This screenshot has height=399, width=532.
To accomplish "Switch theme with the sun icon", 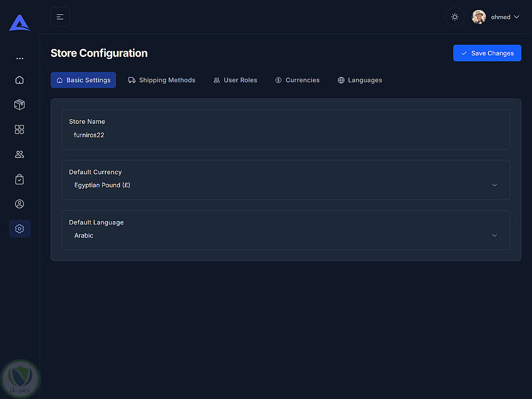I will (x=455, y=17).
